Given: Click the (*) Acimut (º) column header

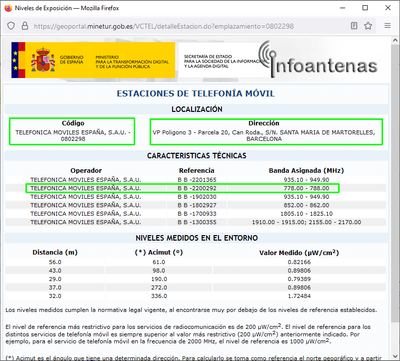Looking at the screenshot, I should (x=159, y=253).
